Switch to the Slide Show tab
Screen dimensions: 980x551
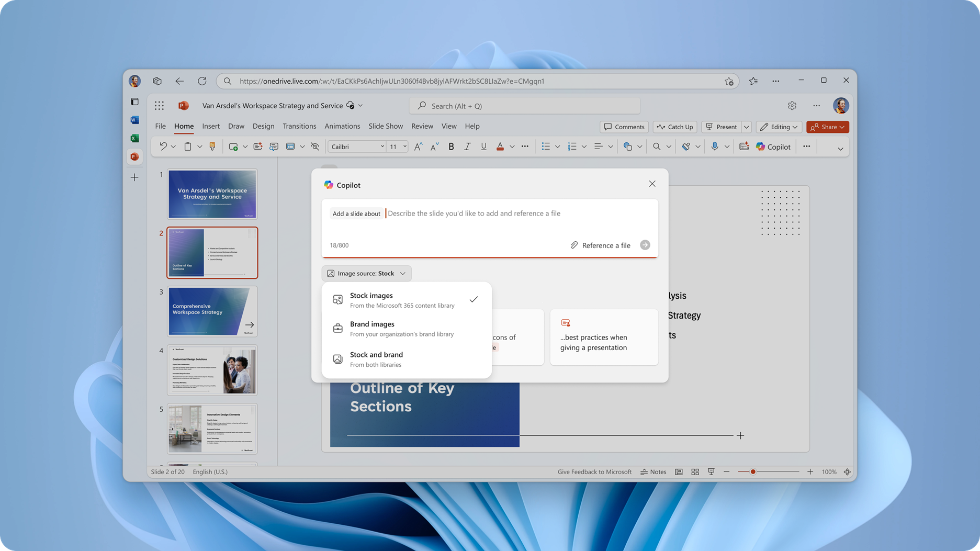pyautogui.click(x=386, y=126)
